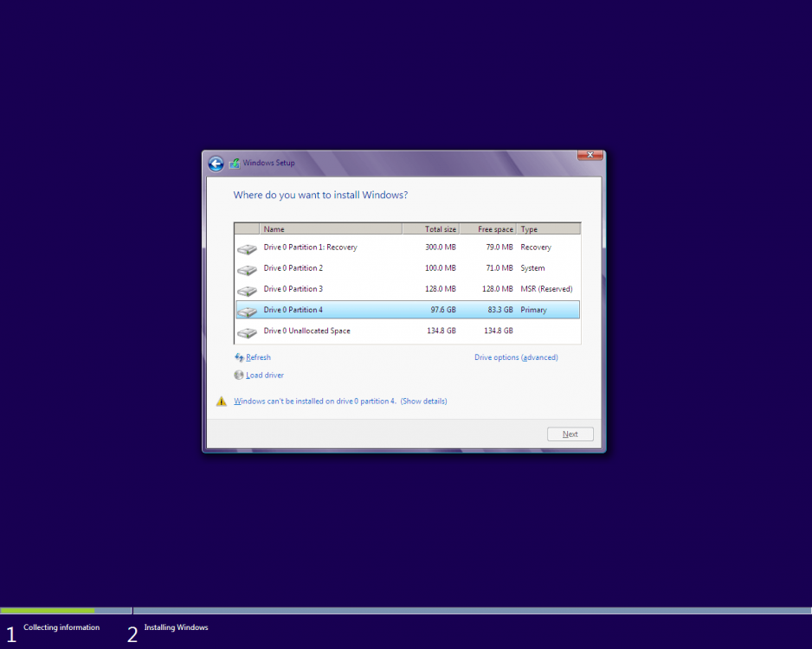Click the Installing Windows progress bar segment
Image resolution: width=812 pixels, height=649 pixels.
(473, 611)
